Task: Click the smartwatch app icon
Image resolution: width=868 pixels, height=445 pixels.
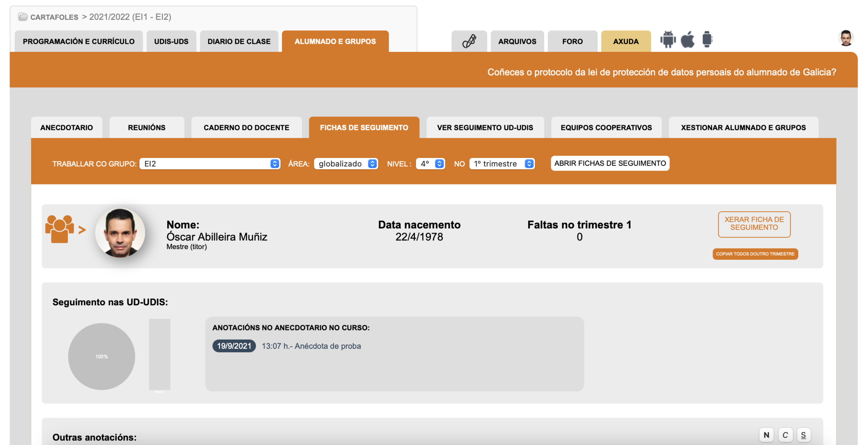Action: click(x=707, y=40)
